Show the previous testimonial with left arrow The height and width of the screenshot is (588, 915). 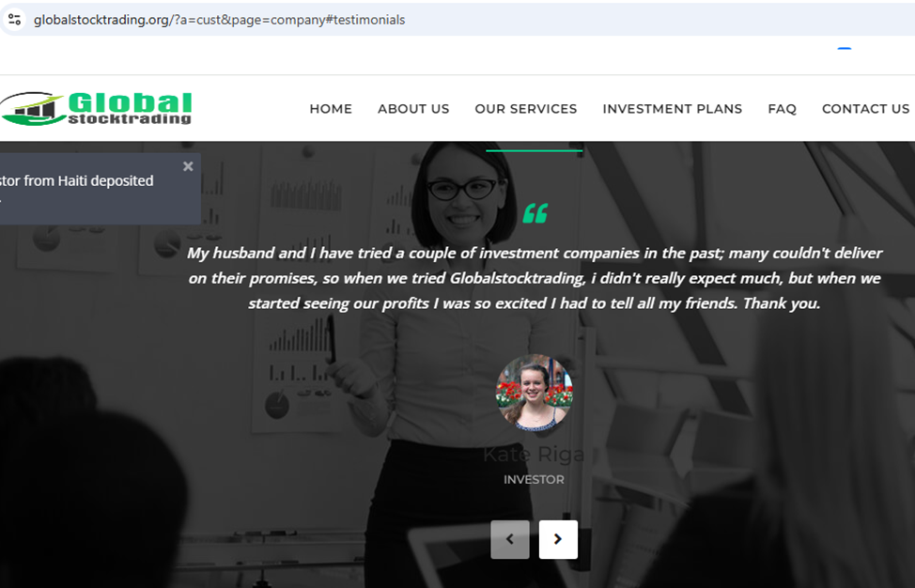pos(510,539)
